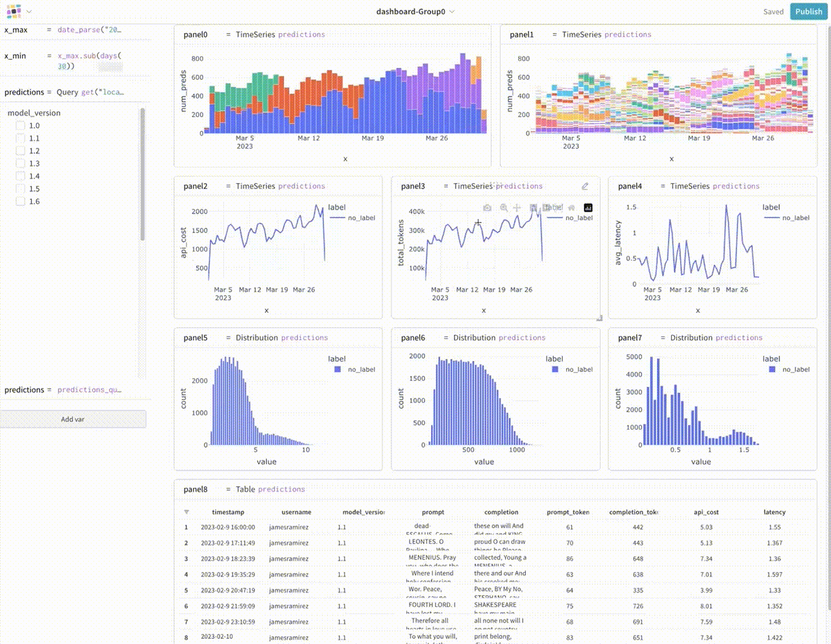This screenshot has width=831, height=644.
Task: Check the model_version 1.6 checkbox
Action: pyautogui.click(x=20, y=201)
